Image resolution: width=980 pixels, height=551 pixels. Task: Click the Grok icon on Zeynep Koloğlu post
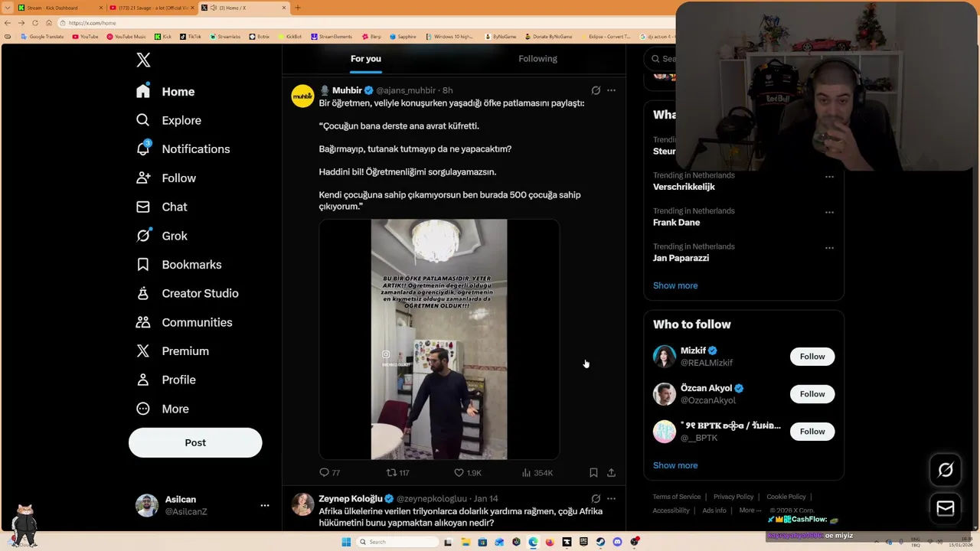[x=596, y=499]
